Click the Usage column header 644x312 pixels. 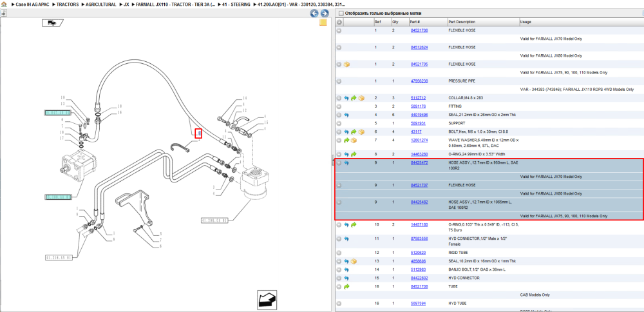(581, 22)
